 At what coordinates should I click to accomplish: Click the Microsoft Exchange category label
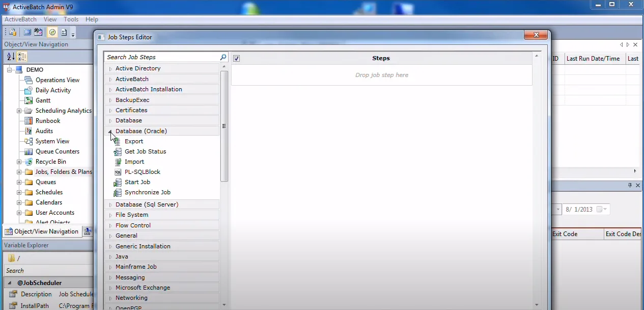click(x=143, y=288)
